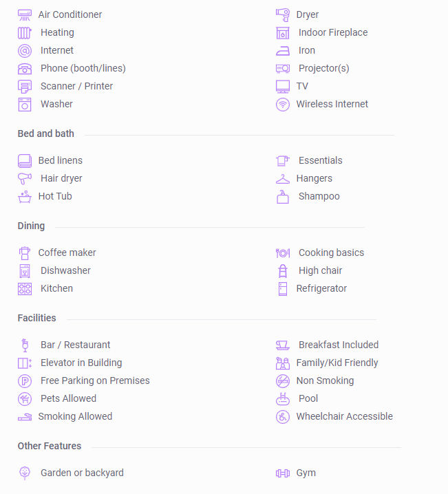Screen dimensions: 448x494
Task: Click the Gym dumbbell icon
Action: 283,473
